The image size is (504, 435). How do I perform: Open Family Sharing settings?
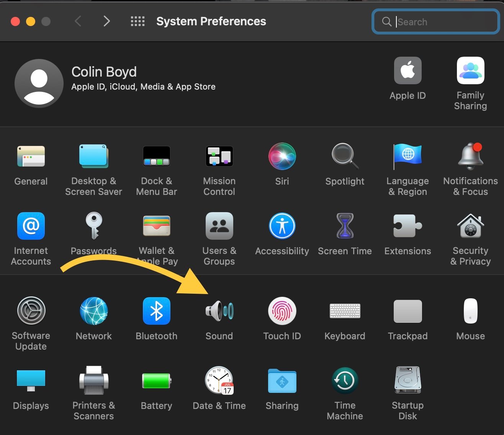tap(471, 70)
